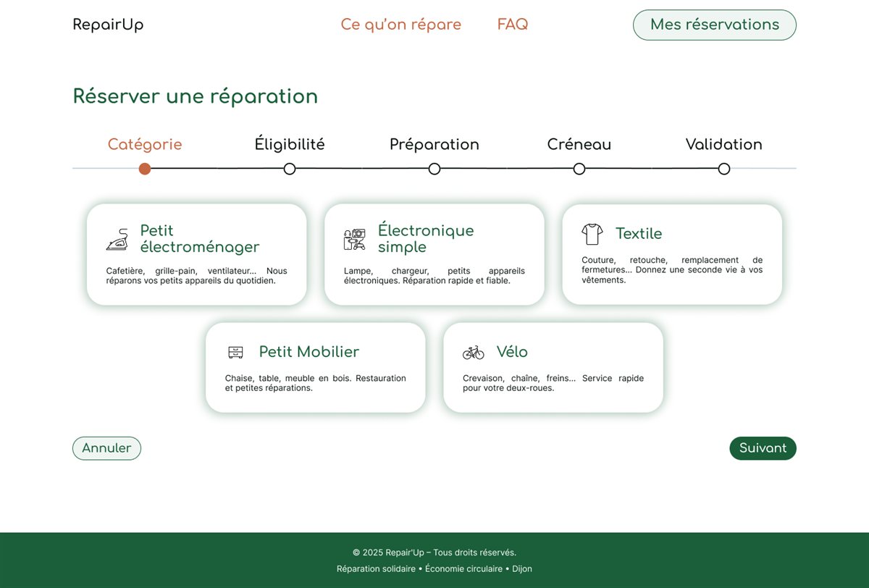Go to the Créneau step label
This screenshot has width=869, height=588.
579,144
